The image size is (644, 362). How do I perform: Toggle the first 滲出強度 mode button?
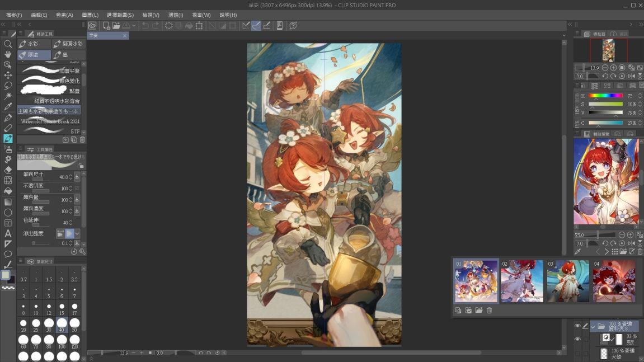[x=60, y=233]
